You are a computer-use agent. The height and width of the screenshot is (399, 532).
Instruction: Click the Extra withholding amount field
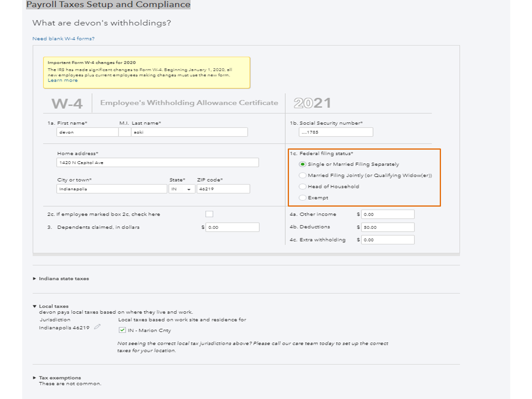click(388, 240)
